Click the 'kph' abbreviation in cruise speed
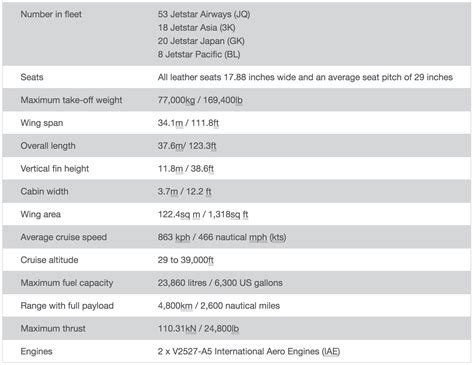This screenshot has width=474, height=365. pyautogui.click(x=183, y=237)
